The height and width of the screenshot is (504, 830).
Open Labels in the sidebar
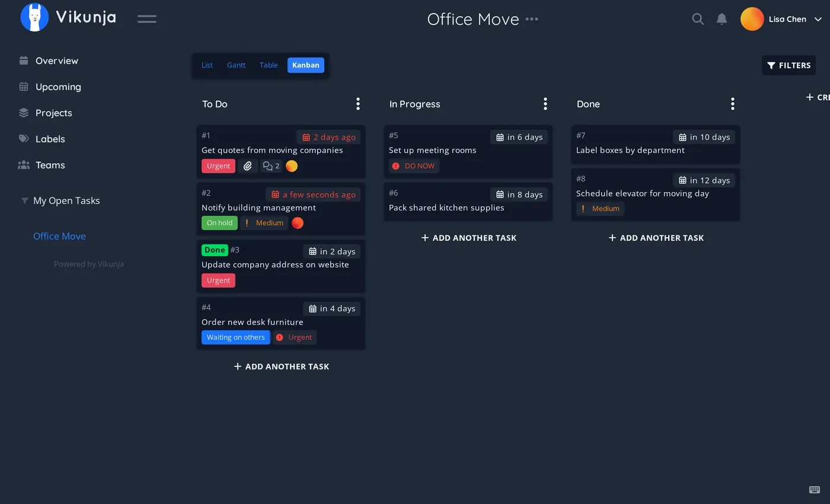[50, 139]
